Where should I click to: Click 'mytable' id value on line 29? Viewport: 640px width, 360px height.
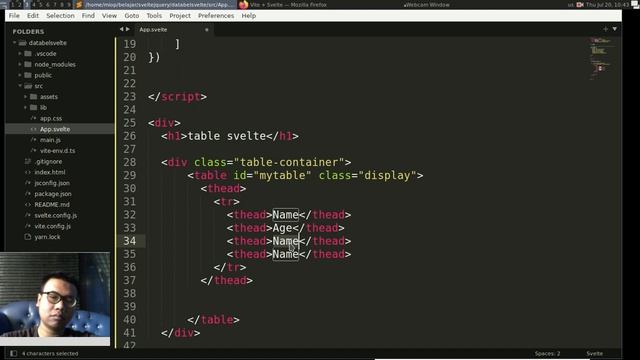click(x=282, y=176)
